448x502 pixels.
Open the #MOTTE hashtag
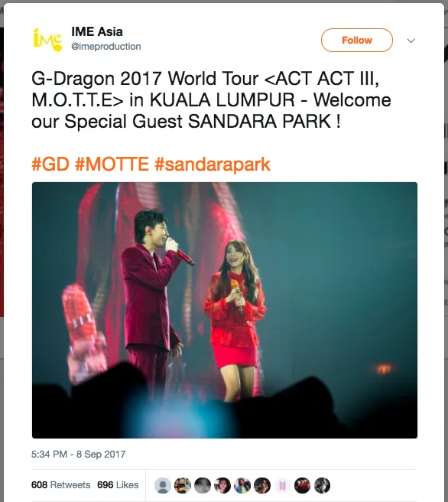[112, 165]
